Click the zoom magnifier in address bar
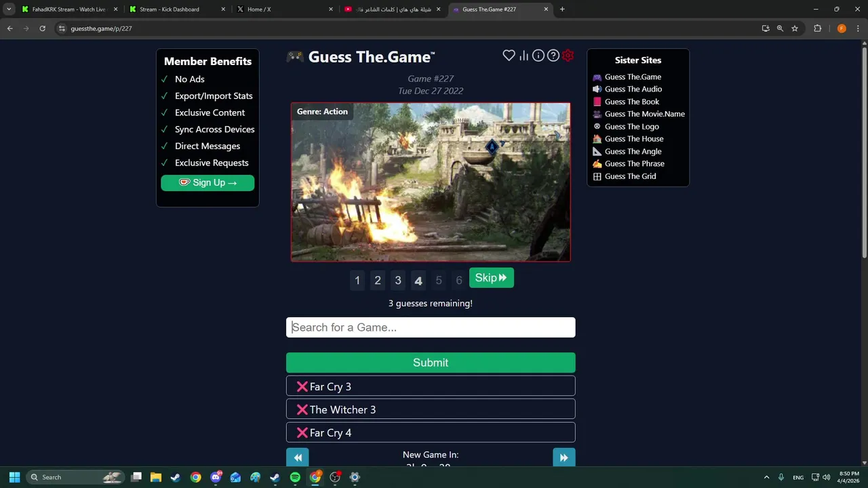868x488 pixels. coord(780,28)
